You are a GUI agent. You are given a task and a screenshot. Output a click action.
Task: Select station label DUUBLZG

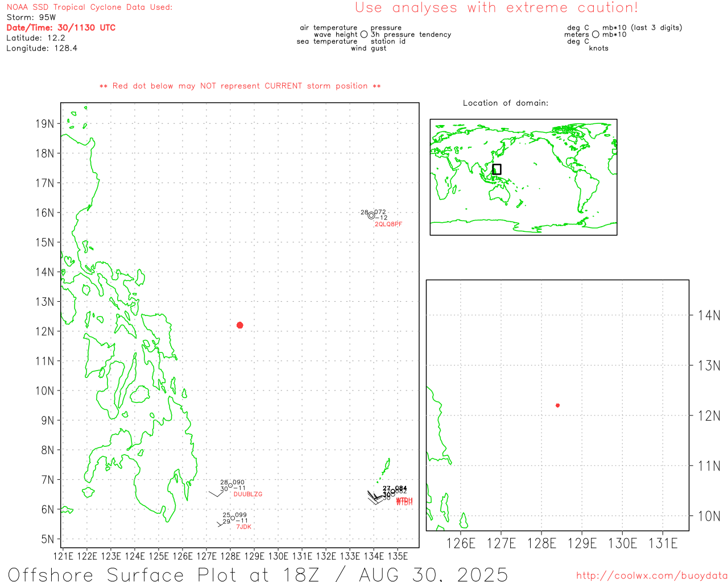(x=248, y=494)
